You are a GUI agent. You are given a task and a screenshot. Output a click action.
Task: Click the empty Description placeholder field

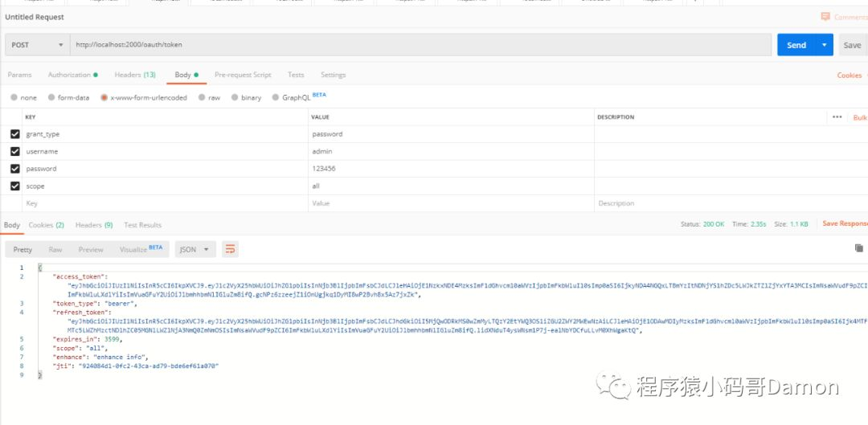point(731,203)
